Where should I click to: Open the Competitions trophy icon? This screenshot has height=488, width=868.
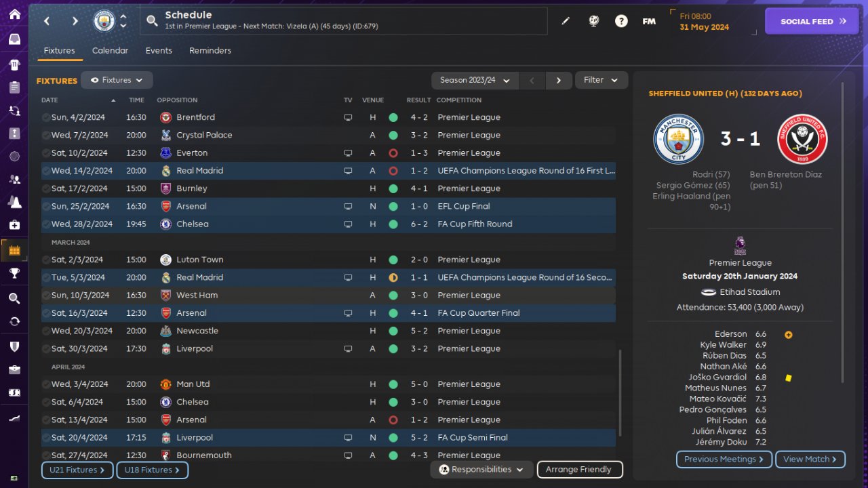coord(14,273)
